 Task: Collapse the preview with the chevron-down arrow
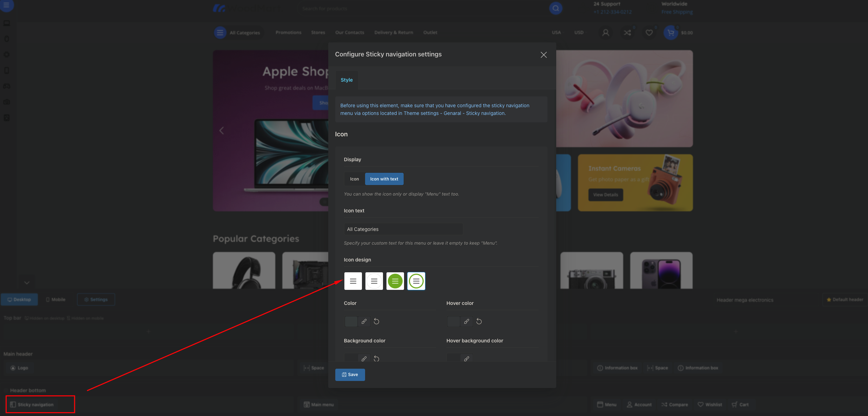(x=27, y=282)
